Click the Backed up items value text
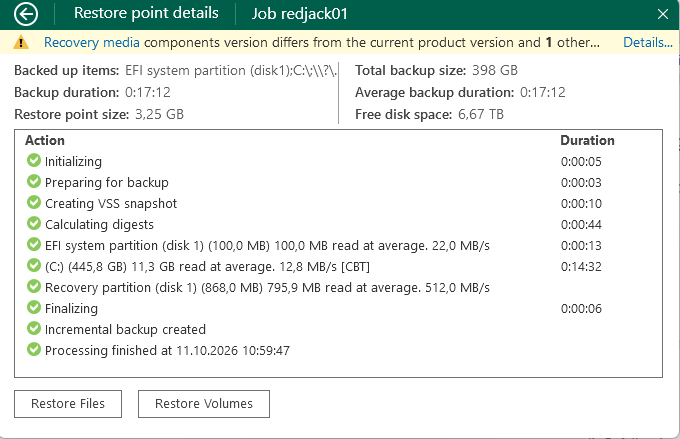Image resolution: width=680 pixels, height=439 pixels. [x=231, y=70]
